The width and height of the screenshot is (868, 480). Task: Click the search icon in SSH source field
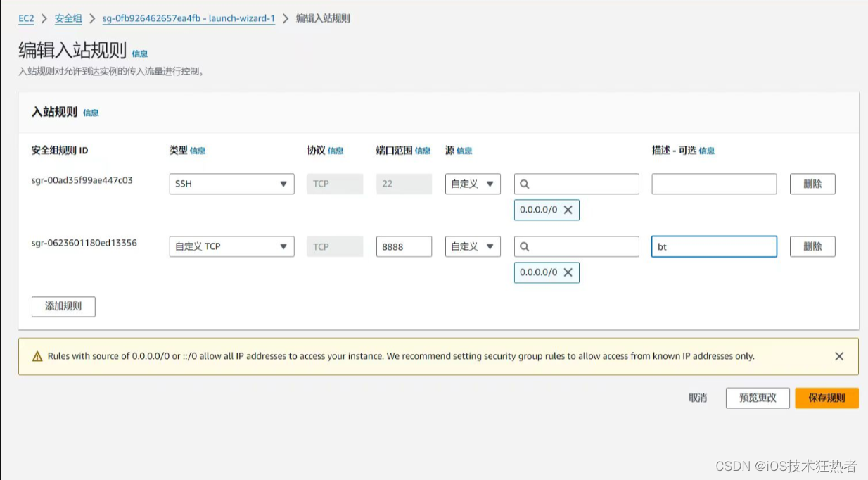(x=525, y=184)
